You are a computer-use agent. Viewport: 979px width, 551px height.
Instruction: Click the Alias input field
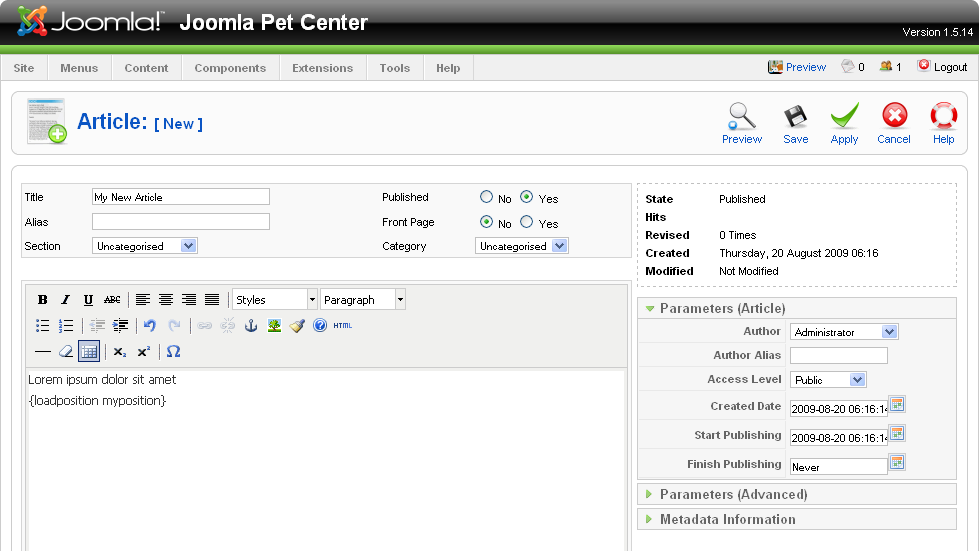click(181, 222)
